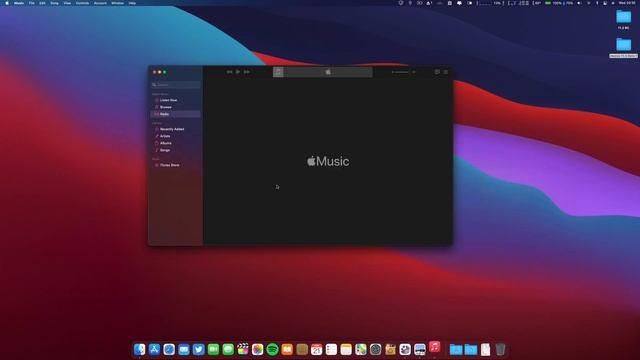Open Notes from the Dock
This screenshot has width=640, height=360.
(346, 349)
